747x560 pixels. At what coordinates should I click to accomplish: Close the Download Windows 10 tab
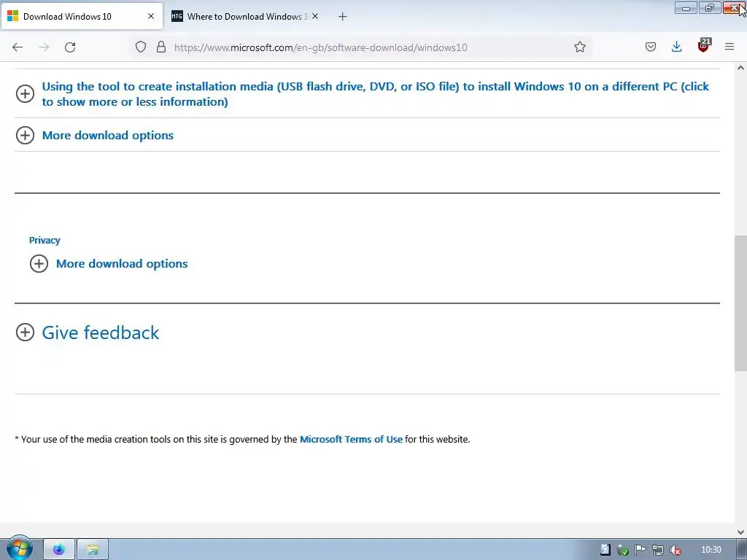coord(151,16)
